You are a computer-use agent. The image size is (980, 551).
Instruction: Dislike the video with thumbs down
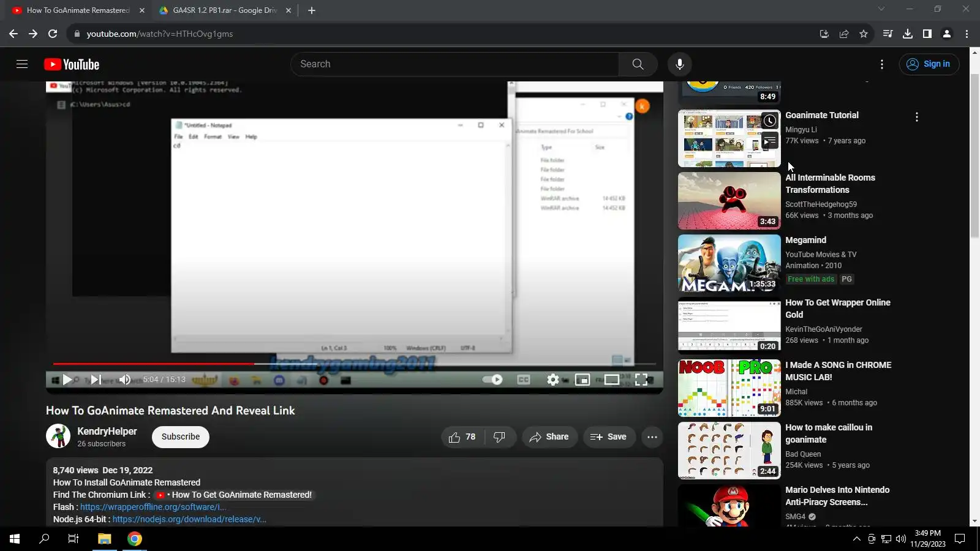click(x=500, y=437)
